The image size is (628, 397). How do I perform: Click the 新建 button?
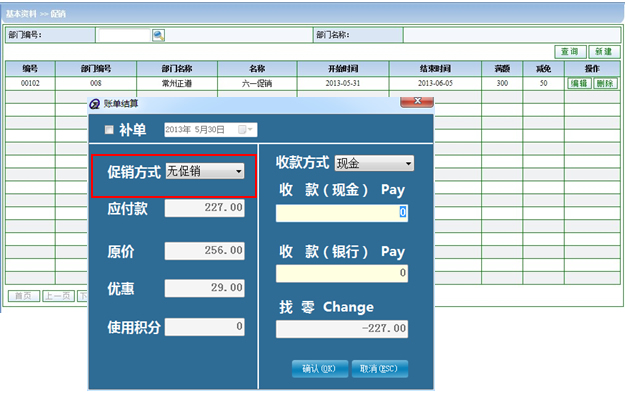[x=604, y=52]
